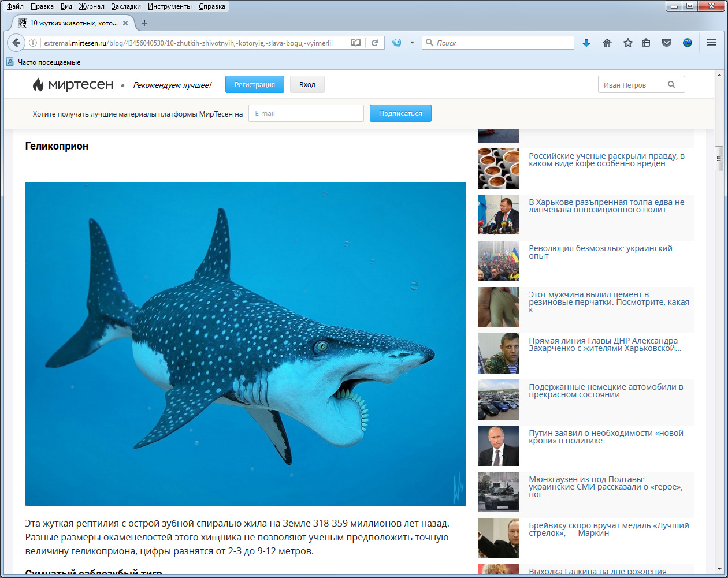Open a new tab with the plus button
This screenshot has width=728, height=578.
(144, 23)
